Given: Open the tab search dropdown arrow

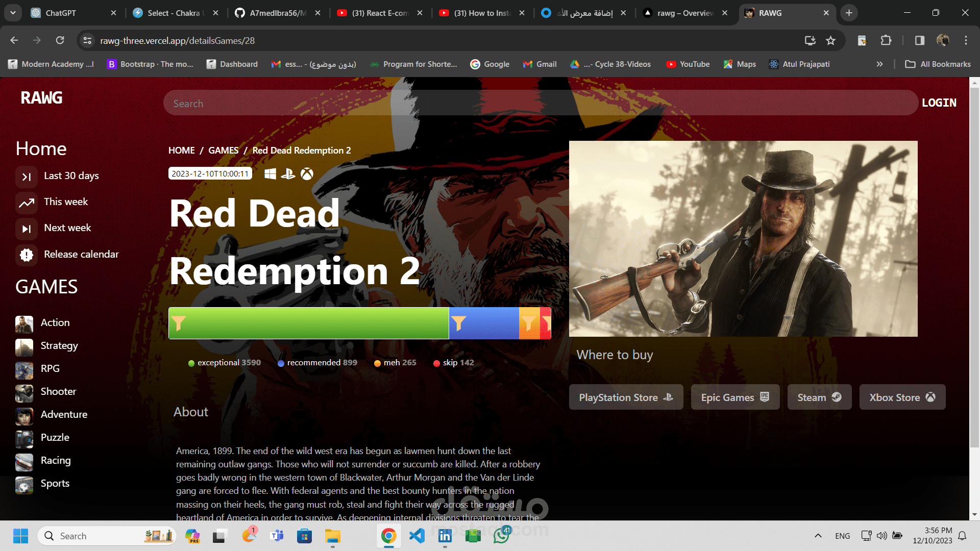Looking at the screenshot, I should tap(13, 13).
